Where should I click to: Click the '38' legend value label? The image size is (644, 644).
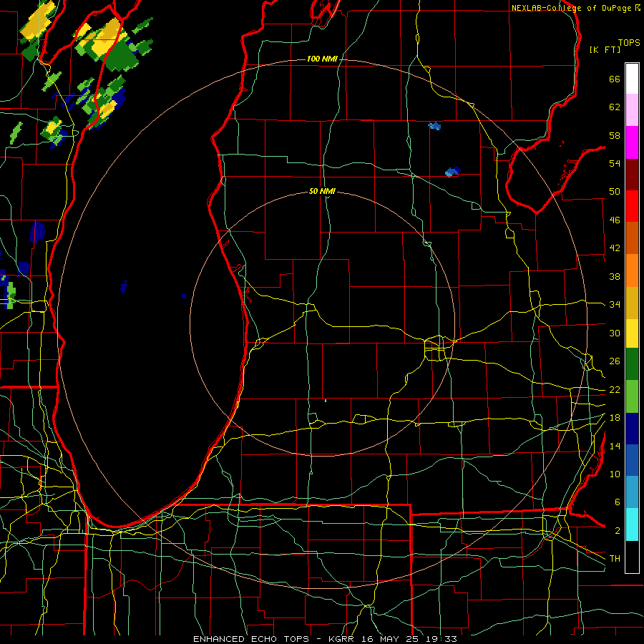(x=615, y=276)
